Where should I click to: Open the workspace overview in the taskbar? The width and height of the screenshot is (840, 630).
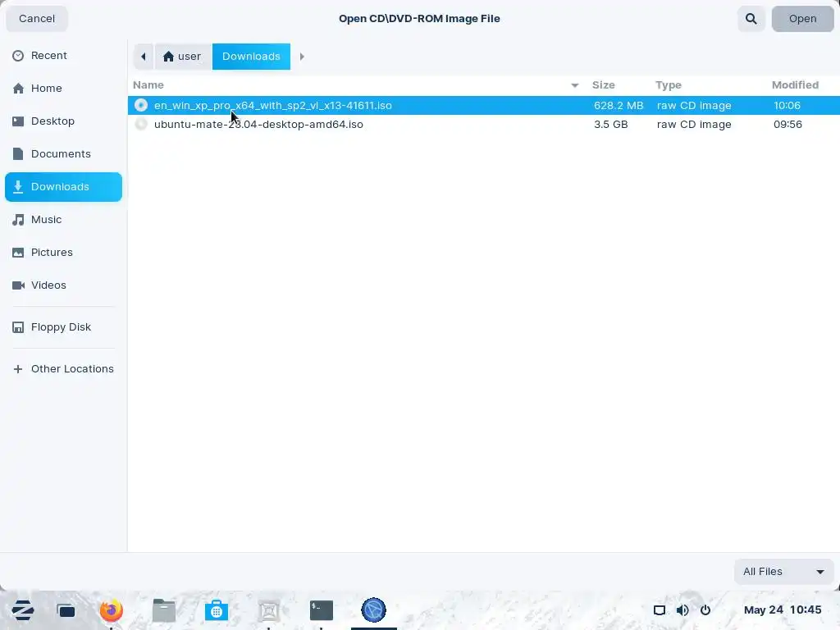(66, 610)
